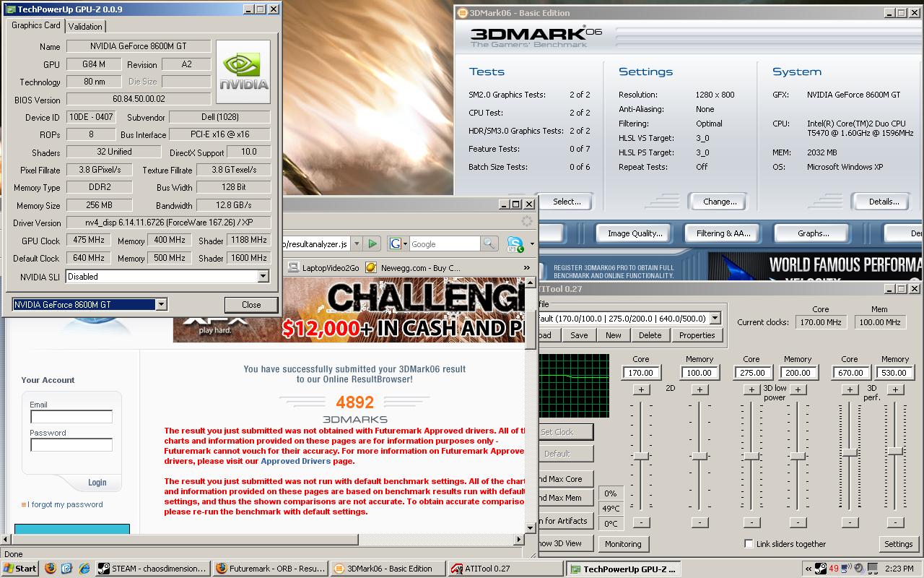The image size is (924, 578).
Task: Open the LaptopVideo2Go bookmark
Action: (x=323, y=267)
